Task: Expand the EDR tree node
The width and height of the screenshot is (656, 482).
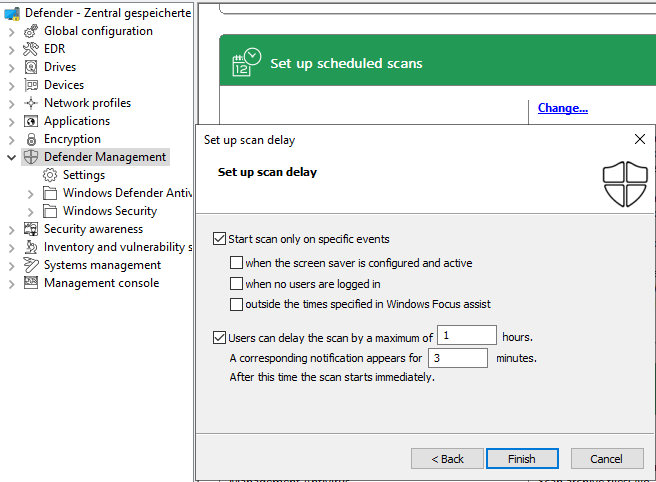Action: tap(12, 50)
